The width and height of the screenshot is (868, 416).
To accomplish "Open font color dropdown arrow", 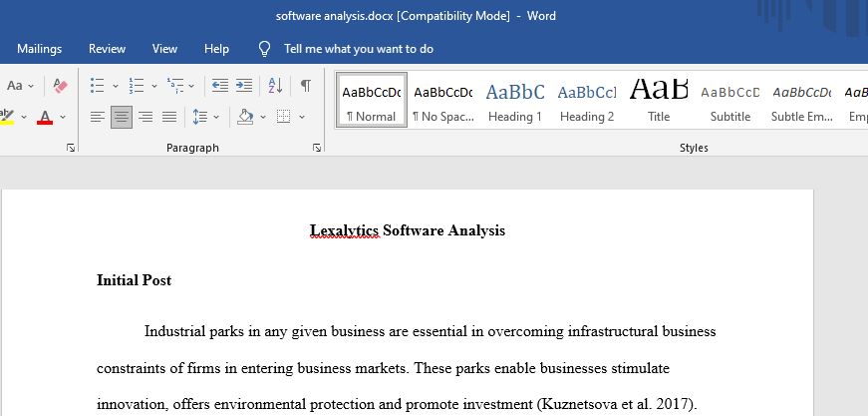I will (x=63, y=117).
